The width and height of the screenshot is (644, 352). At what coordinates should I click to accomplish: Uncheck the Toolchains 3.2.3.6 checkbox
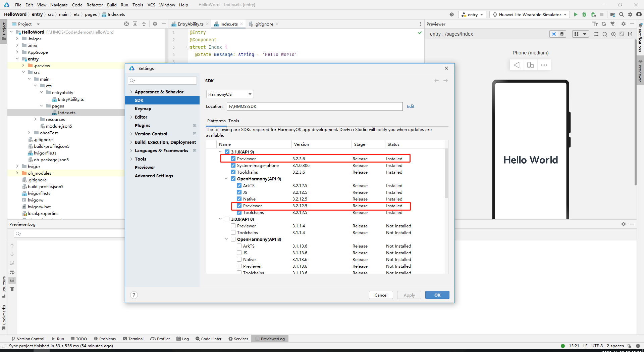[x=233, y=172]
